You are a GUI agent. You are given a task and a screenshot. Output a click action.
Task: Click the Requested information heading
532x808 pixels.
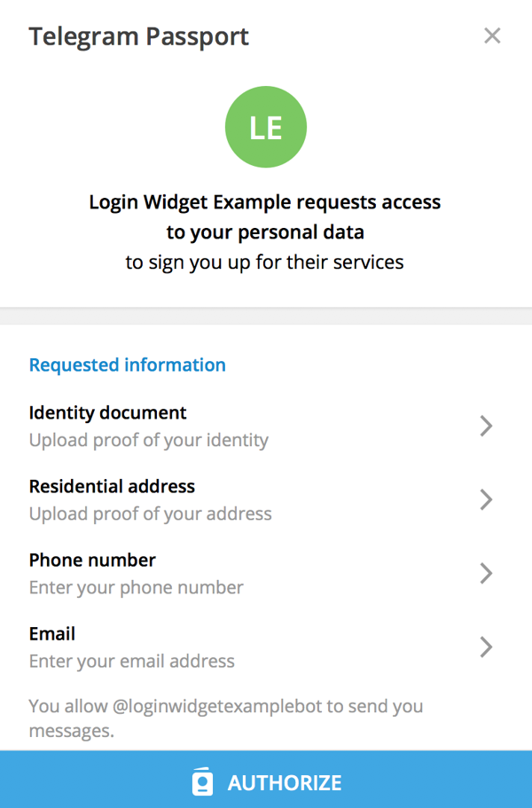click(x=127, y=365)
